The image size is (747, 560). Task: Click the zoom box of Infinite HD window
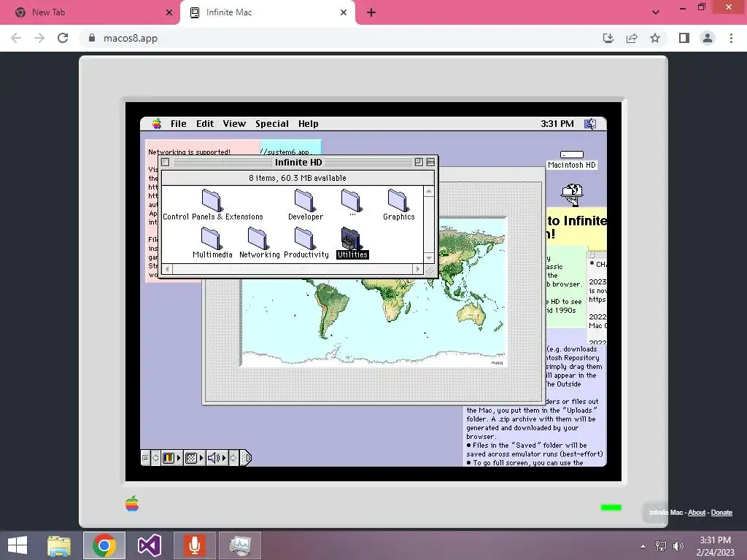[419, 163]
